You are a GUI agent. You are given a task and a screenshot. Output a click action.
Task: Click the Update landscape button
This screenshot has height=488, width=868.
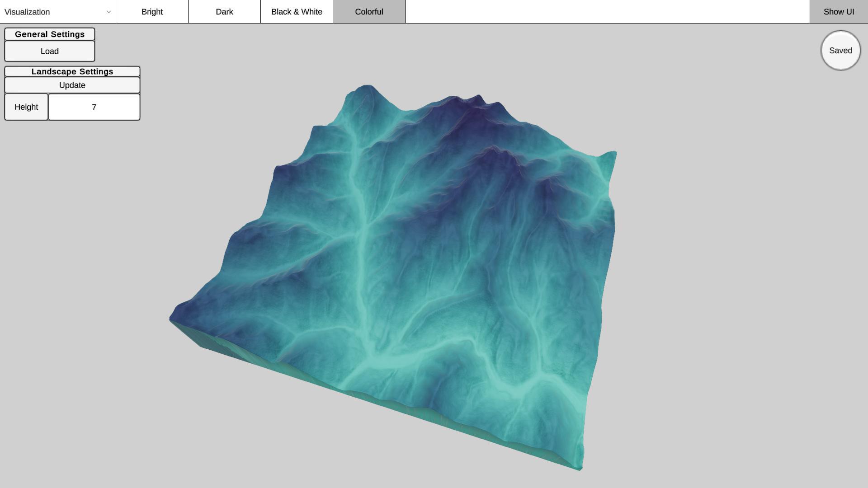(72, 85)
